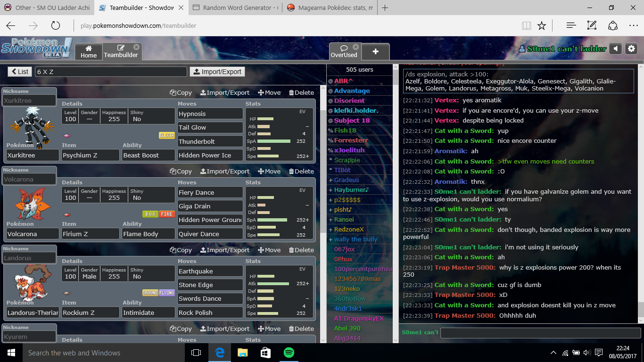Viewport: 644px width, 362px height.
Task: Click the Xurkitree sprite image
Action: [x=32, y=123]
